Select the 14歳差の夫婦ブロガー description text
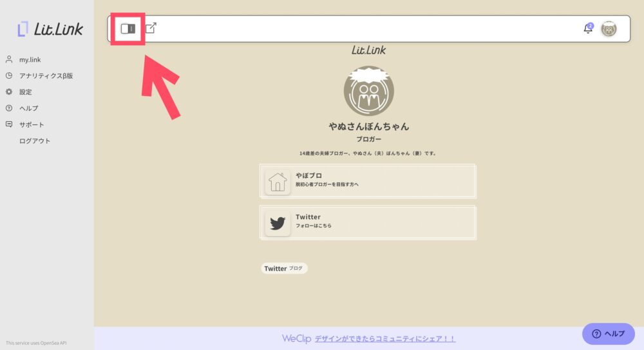The width and height of the screenshot is (644, 350). coord(368,153)
